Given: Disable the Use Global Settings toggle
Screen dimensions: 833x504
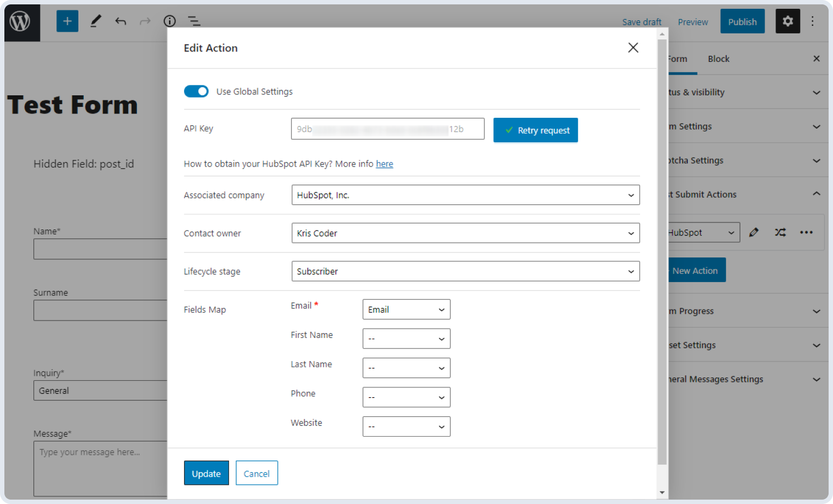Looking at the screenshot, I should [x=196, y=91].
